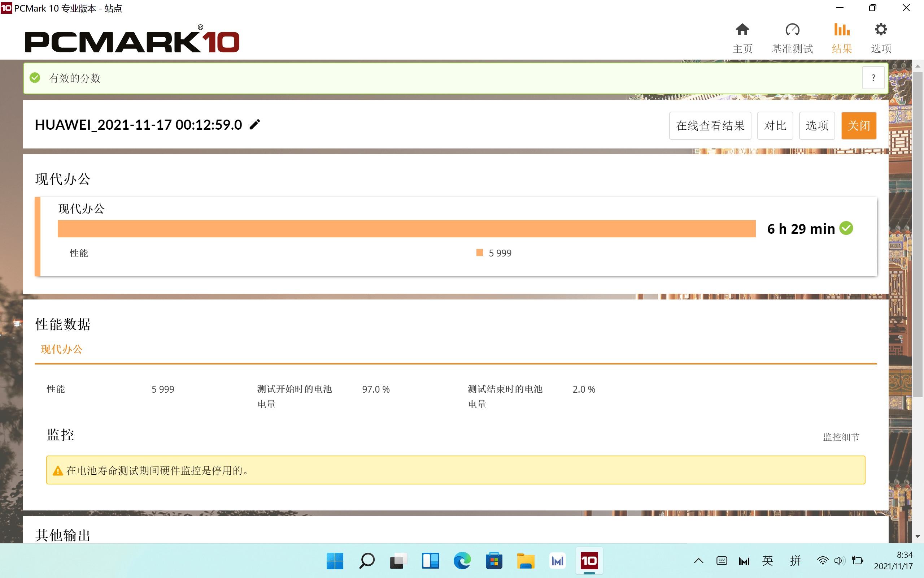Click the 选项 button beside 对比
The height and width of the screenshot is (578, 924).
[817, 125]
